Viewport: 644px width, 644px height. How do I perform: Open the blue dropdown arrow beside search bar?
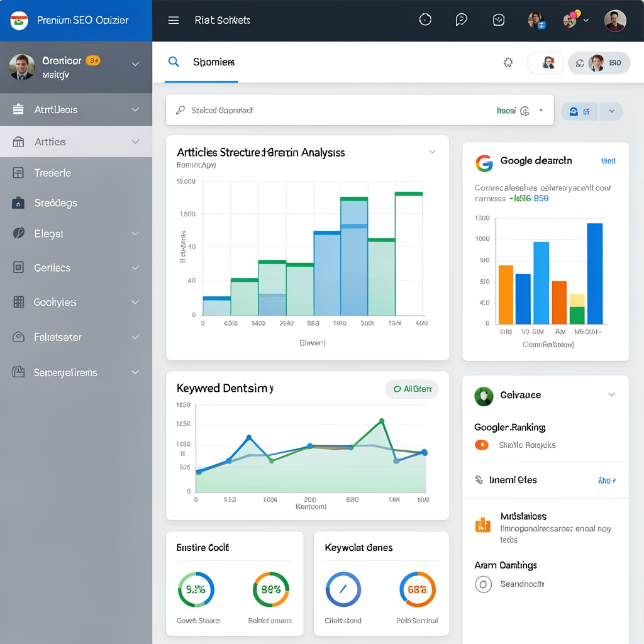(x=611, y=111)
